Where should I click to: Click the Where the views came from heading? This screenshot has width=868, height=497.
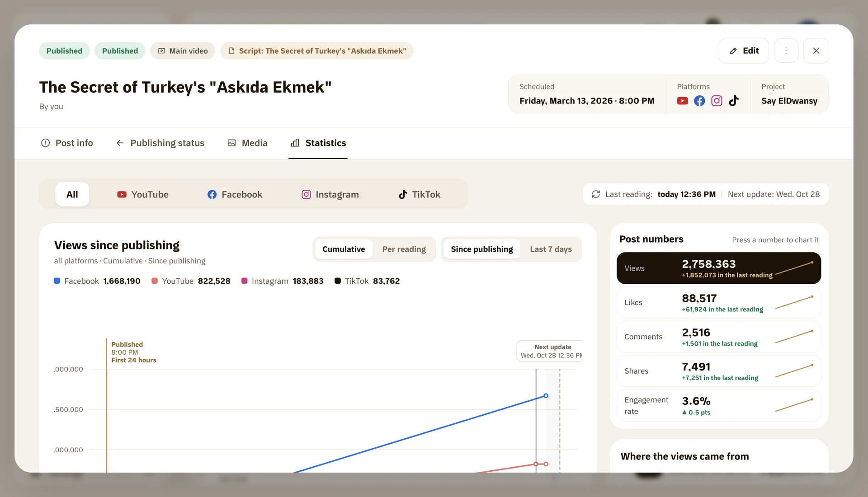pyautogui.click(x=684, y=456)
